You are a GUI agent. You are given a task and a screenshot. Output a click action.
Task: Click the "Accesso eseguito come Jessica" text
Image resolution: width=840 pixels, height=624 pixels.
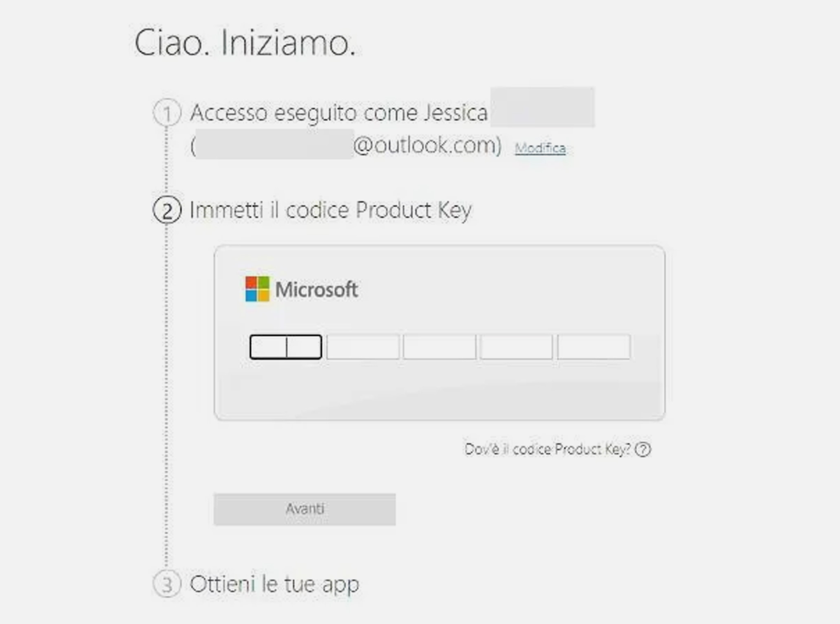(338, 113)
